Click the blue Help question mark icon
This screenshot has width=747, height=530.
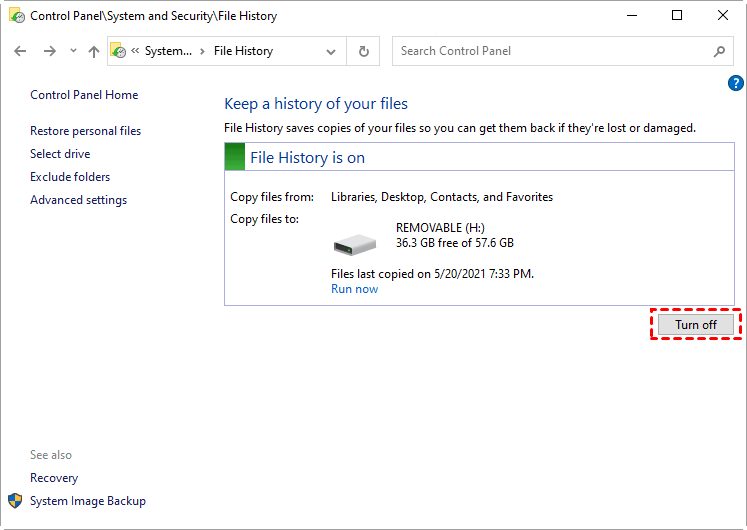coord(736,83)
